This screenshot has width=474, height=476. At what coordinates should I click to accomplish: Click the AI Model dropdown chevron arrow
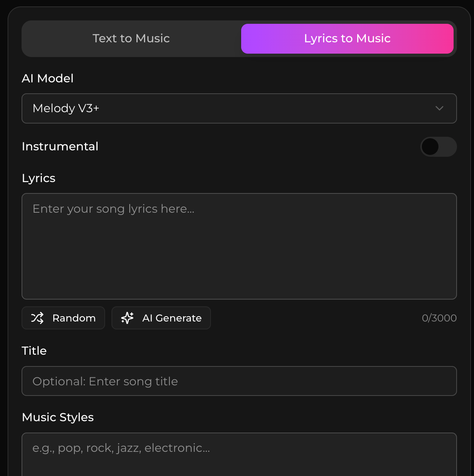click(x=439, y=108)
